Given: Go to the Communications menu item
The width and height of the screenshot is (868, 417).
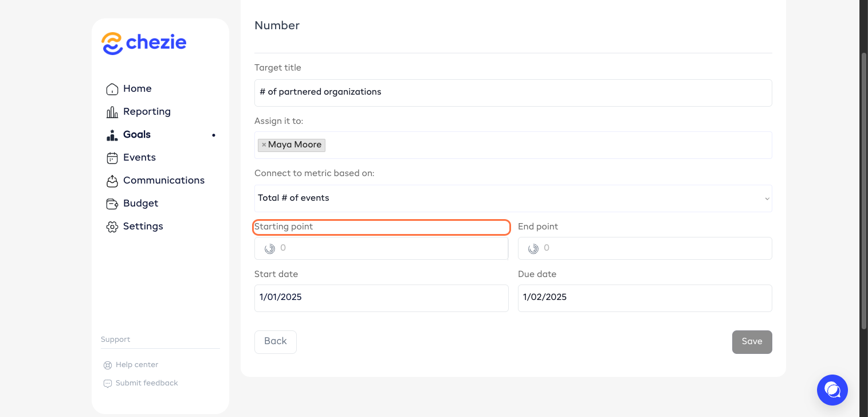Looking at the screenshot, I should point(164,181).
